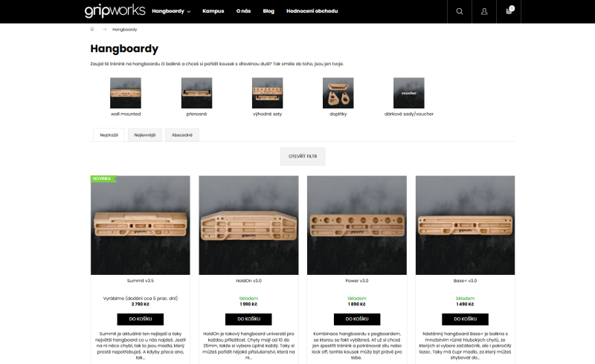Select the Abecedně sorting tab
Screen dimensions: 595x364
pos(182,135)
